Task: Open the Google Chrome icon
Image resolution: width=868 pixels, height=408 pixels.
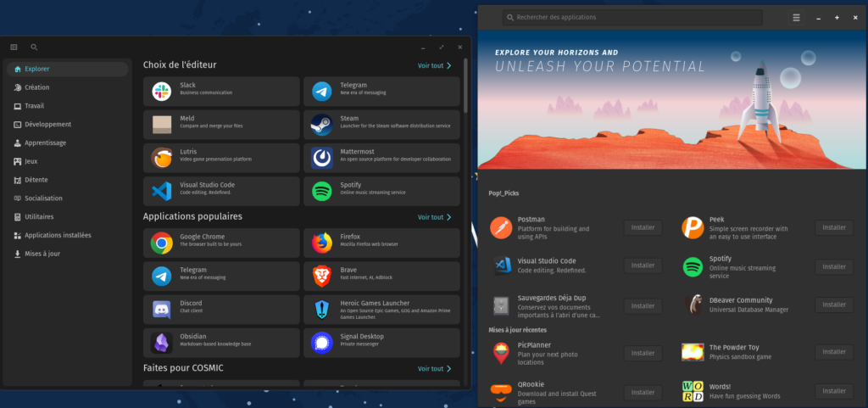Action: pos(162,243)
